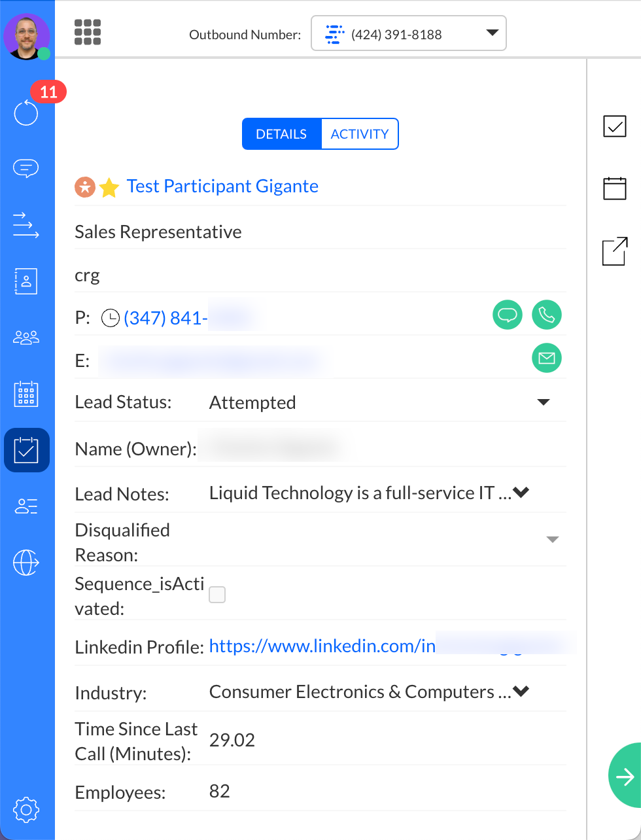The width and height of the screenshot is (641, 840).
Task: Open the settings gear in sidebar
Action: coord(26,811)
